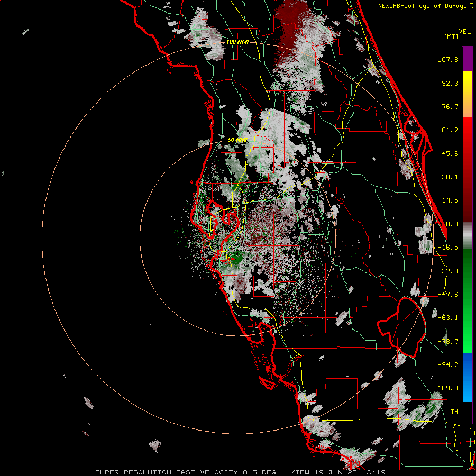Click the 76.7 value on velocity scale

(x=450, y=106)
